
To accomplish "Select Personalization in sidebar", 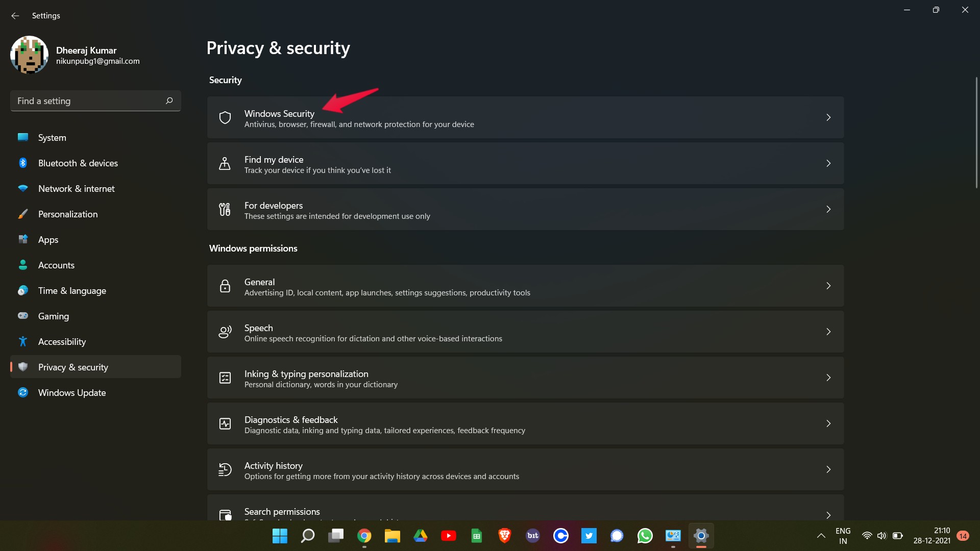I will [95, 214].
